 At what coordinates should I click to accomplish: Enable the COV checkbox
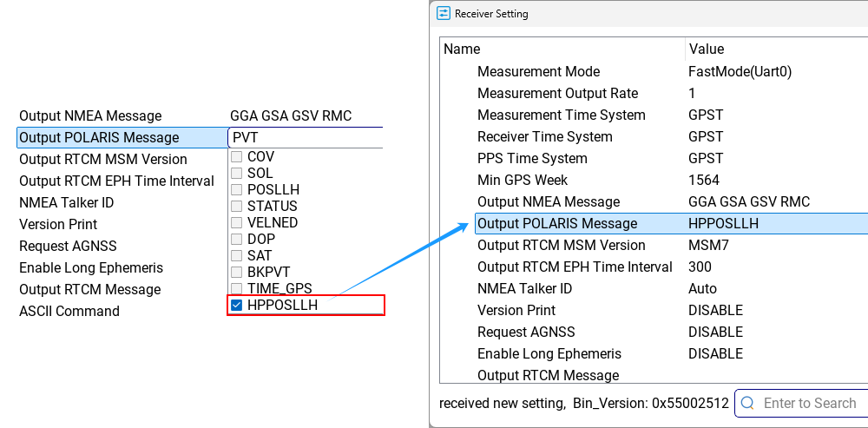pos(237,156)
